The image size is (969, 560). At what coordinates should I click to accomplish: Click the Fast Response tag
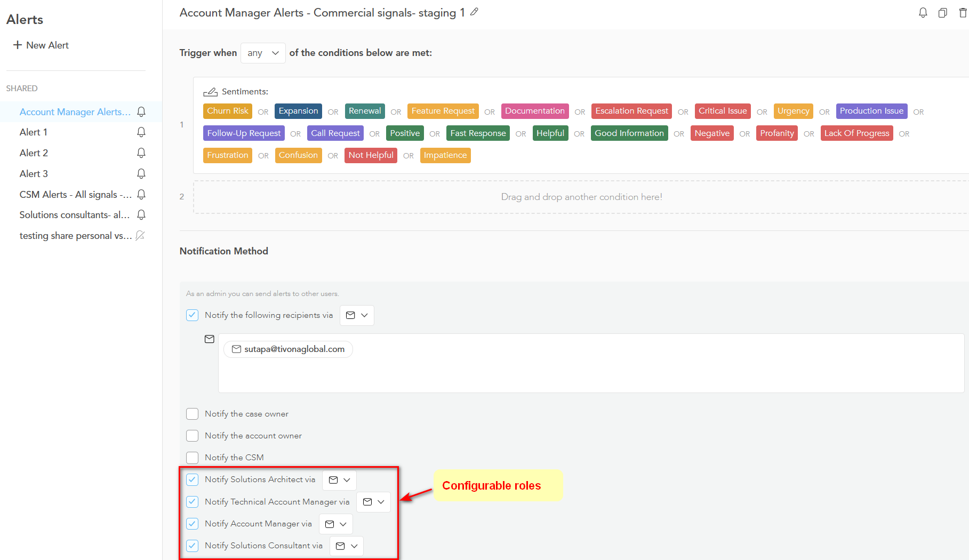pos(478,133)
